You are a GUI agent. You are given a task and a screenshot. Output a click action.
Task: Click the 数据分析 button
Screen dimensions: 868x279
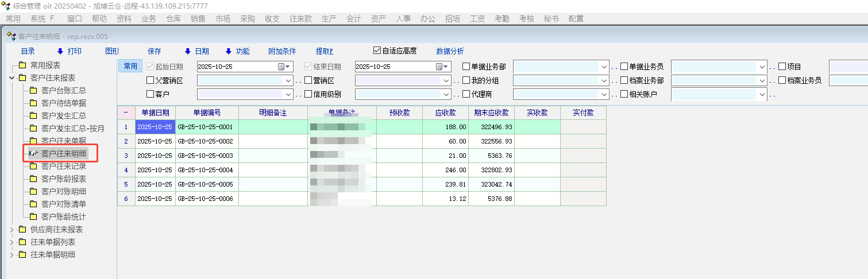point(450,51)
